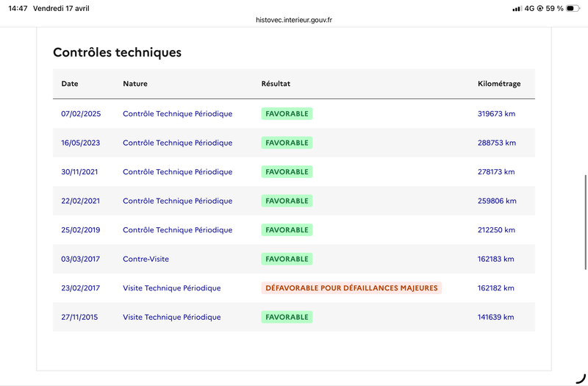Select the 23/02/2017 Visite Technique Périodique entry

[172, 288]
